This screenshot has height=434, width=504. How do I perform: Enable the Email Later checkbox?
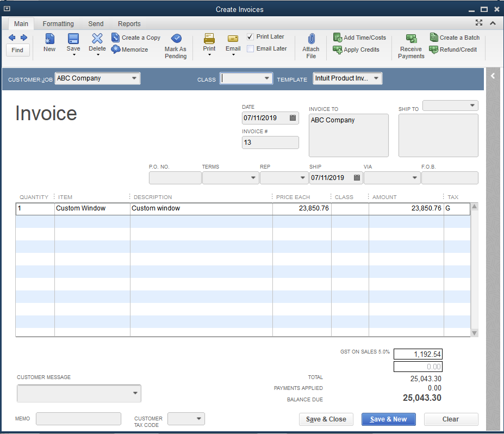point(250,48)
